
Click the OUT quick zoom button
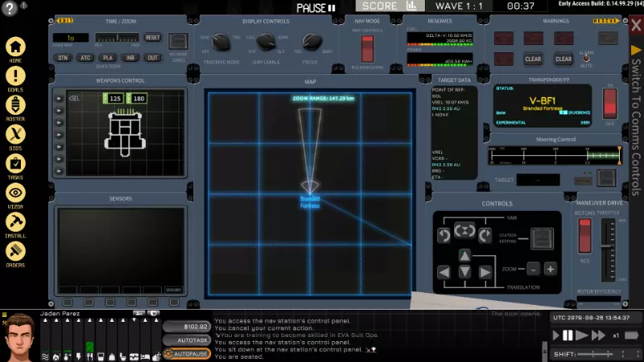click(x=152, y=58)
